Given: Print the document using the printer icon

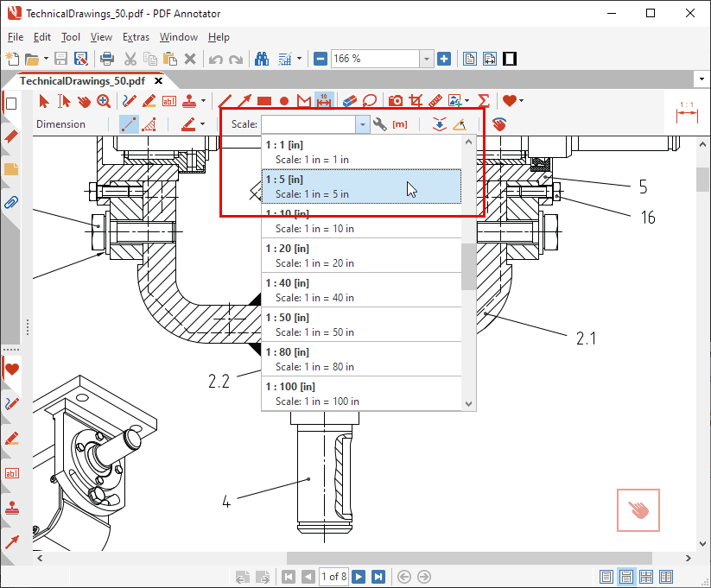Looking at the screenshot, I should click(107, 59).
